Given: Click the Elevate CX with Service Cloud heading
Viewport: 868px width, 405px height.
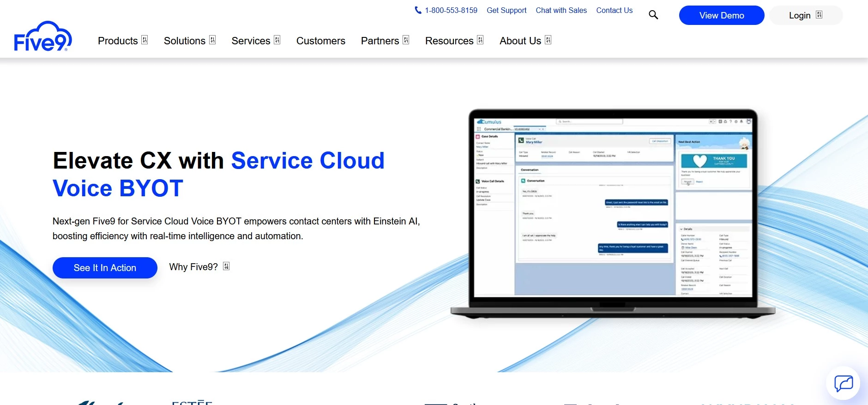Looking at the screenshot, I should [219, 174].
